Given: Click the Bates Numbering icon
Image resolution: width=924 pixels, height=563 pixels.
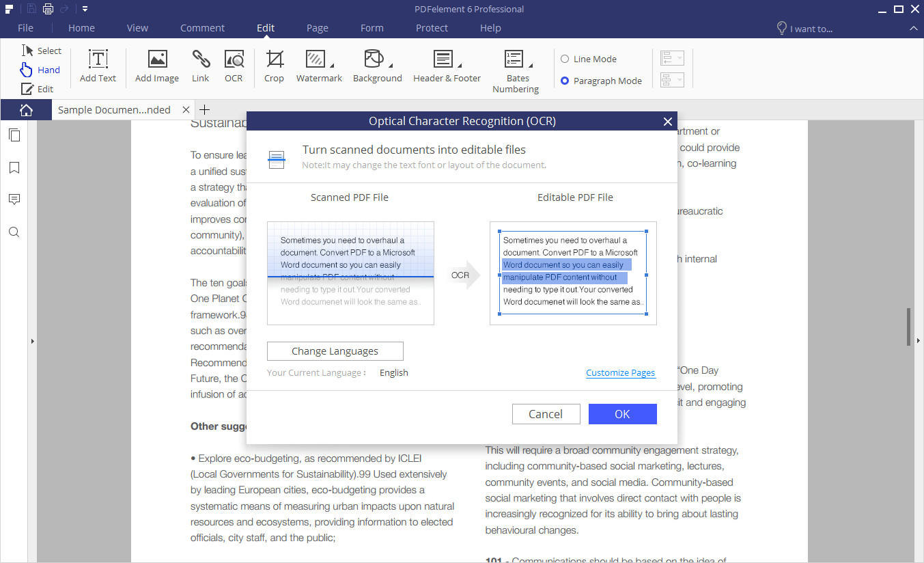Looking at the screenshot, I should point(514,59).
